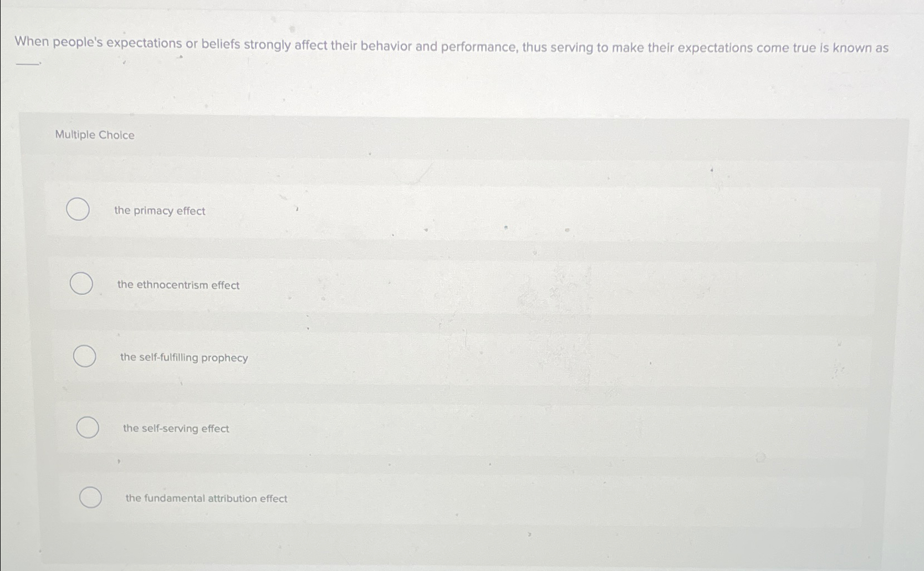Image resolution: width=924 pixels, height=571 pixels.
Task: Click the answer text "the self-fulfilling prophecy"
Action: 183,358
